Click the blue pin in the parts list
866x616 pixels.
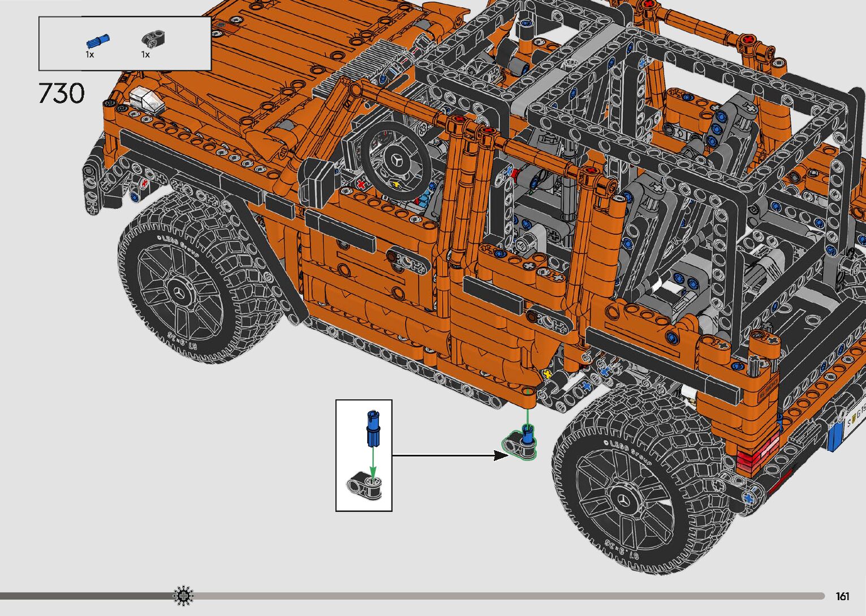(x=97, y=41)
